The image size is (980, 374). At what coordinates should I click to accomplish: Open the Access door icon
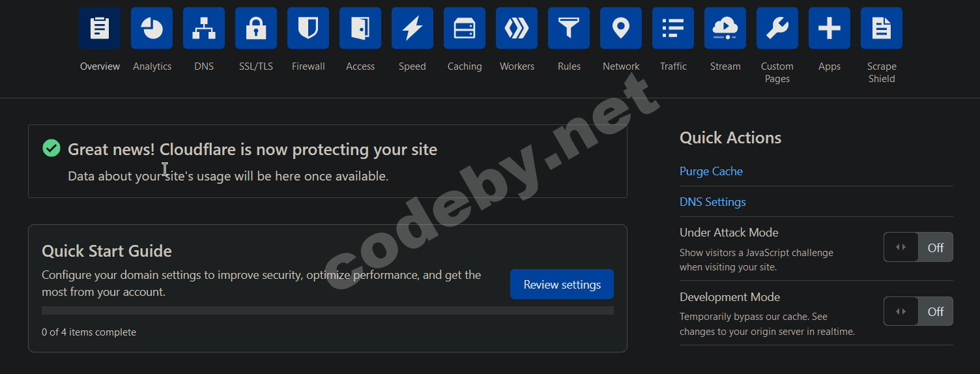coord(360,28)
